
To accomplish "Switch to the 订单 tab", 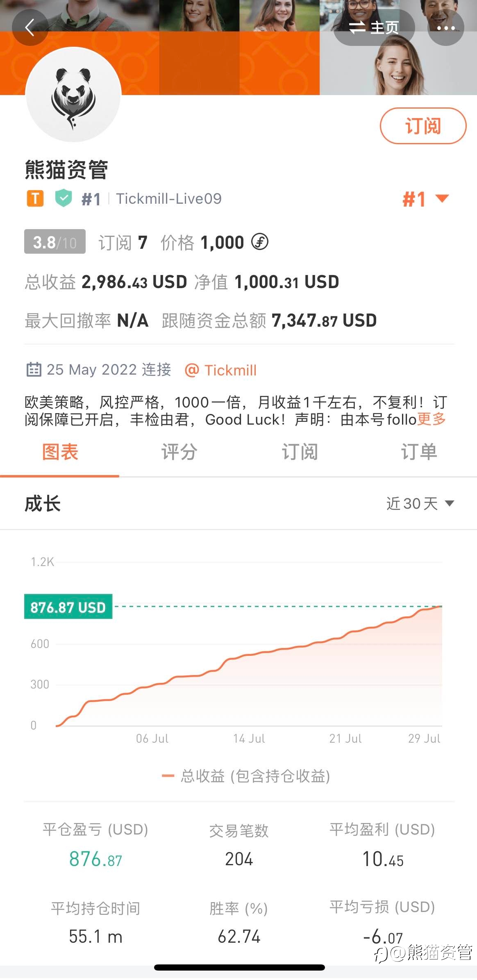I will [x=418, y=452].
